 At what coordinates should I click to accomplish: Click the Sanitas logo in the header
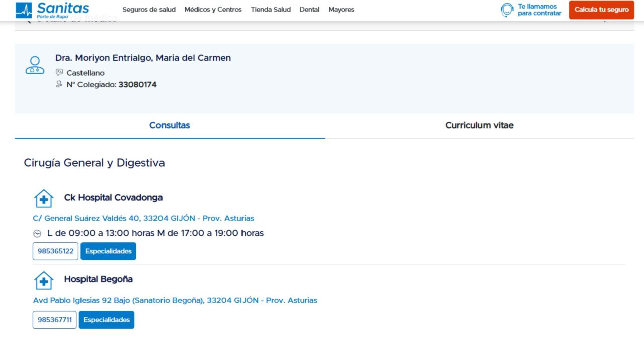coord(52,10)
